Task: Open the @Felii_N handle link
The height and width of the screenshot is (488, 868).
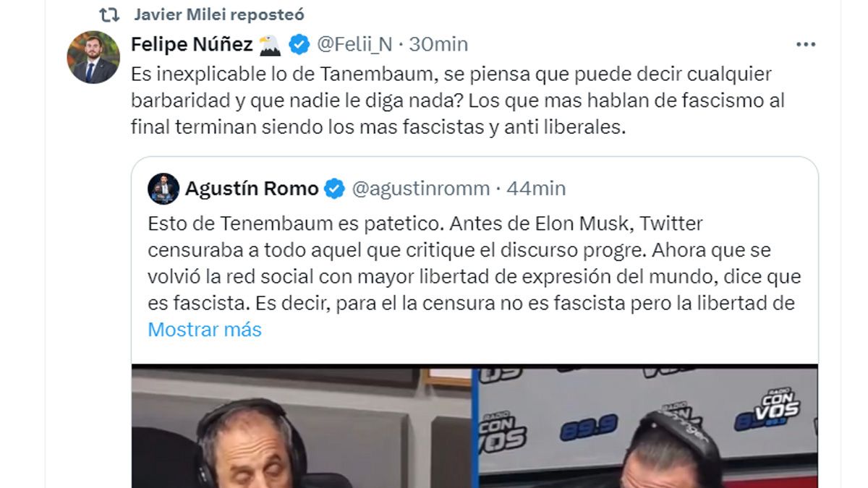Action: coord(354,45)
